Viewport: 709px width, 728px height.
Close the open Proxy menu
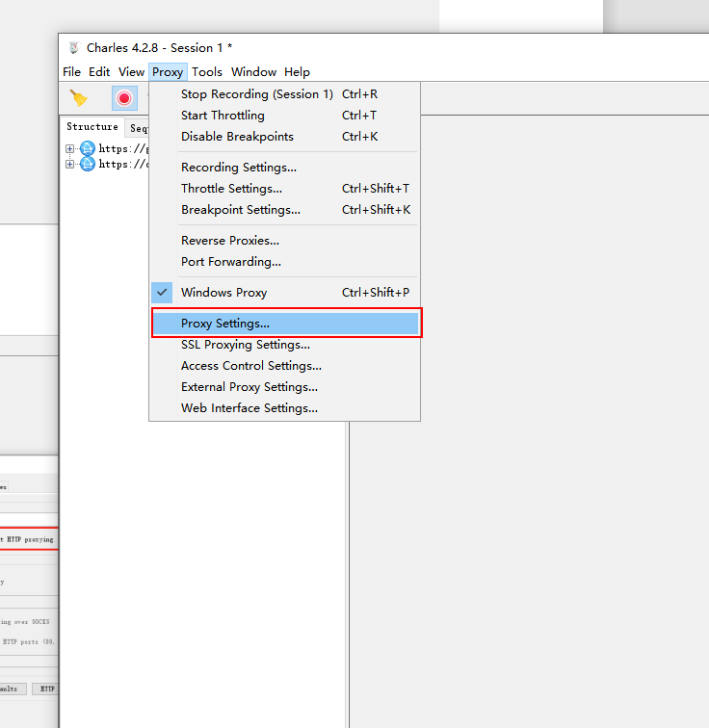pos(168,72)
